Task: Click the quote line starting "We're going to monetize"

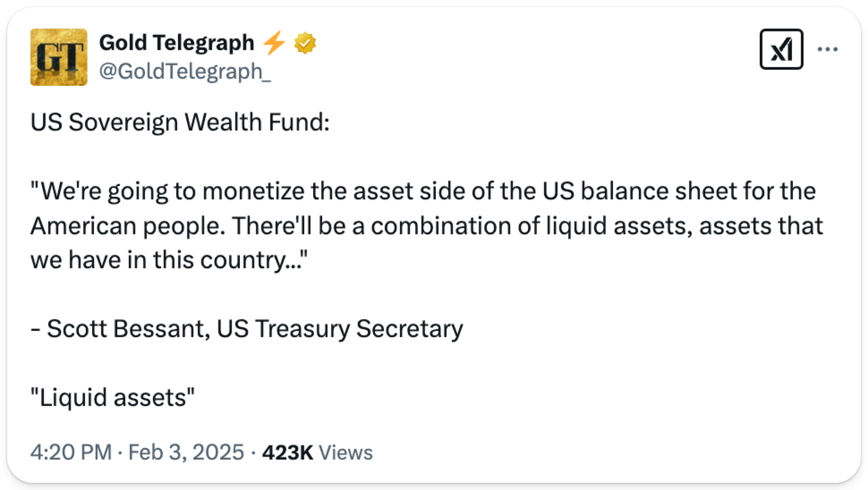Action: pos(423,191)
